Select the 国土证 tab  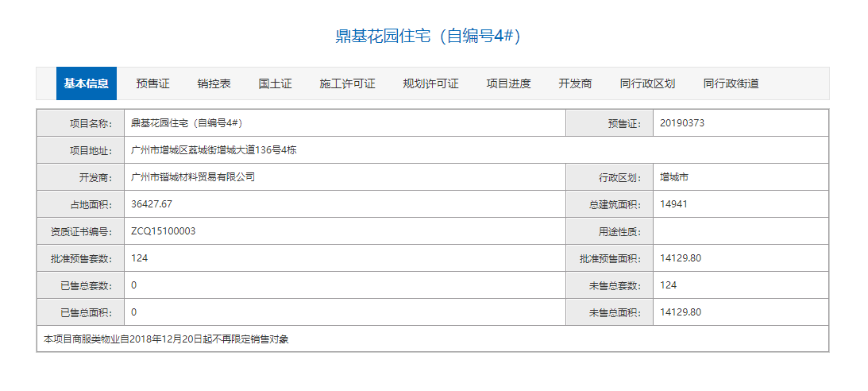pos(275,83)
